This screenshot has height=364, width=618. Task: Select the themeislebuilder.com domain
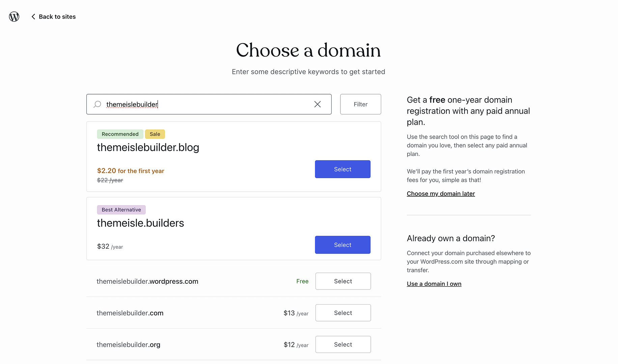click(x=343, y=313)
